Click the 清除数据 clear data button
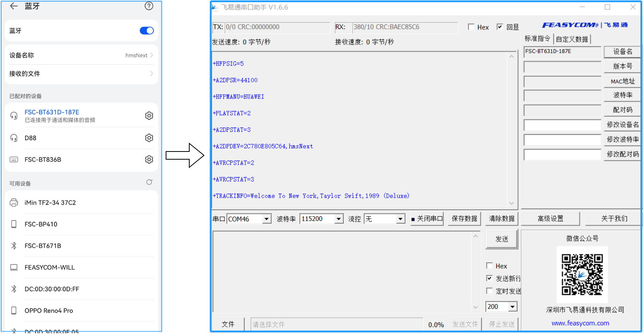Screen dimensions: 644x334 pyautogui.click(x=502, y=219)
